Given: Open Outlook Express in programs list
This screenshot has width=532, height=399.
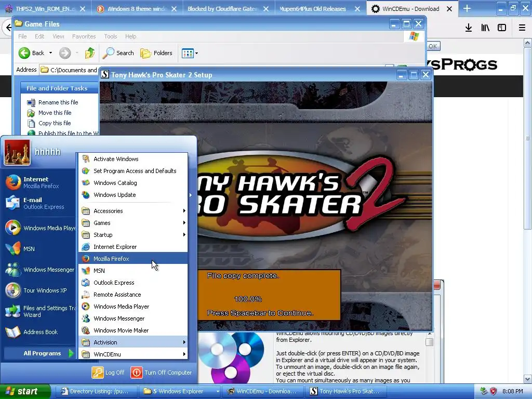Looking at the screenshot, I should coord(132,282).
